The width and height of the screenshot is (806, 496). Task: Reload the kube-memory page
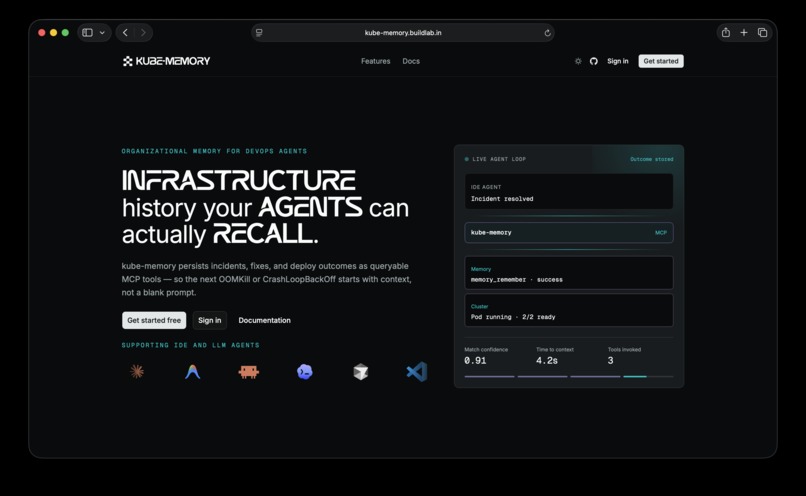[547, 33]
